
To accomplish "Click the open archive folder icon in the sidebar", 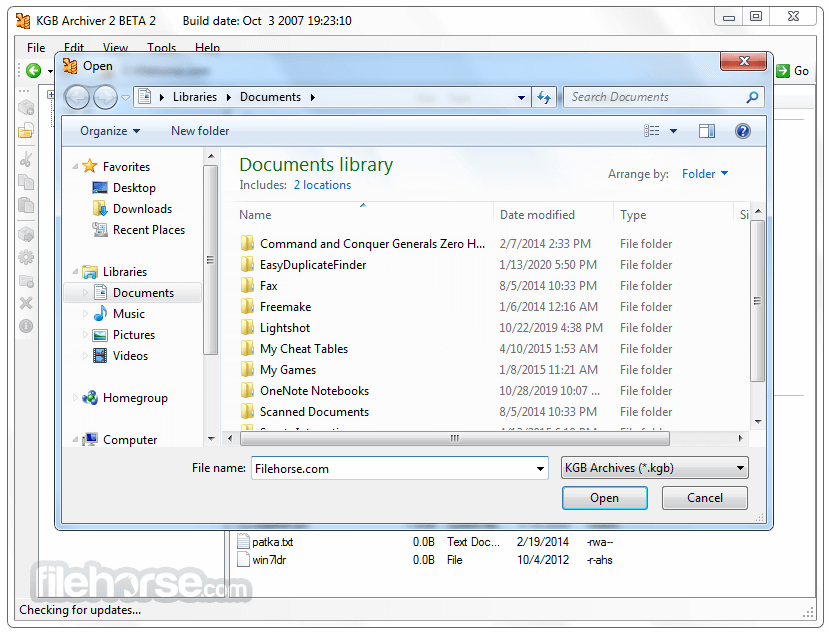I will (x=26, y=131).
